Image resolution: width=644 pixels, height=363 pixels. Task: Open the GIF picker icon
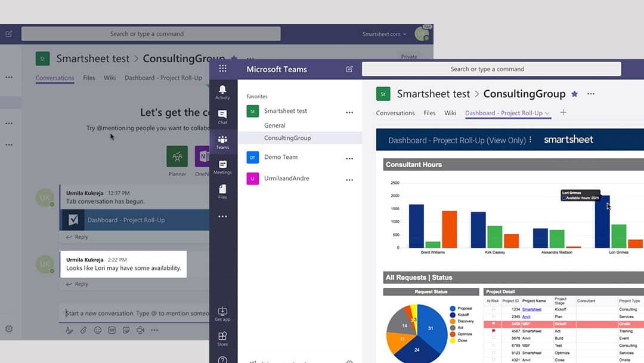click(112, 330)
